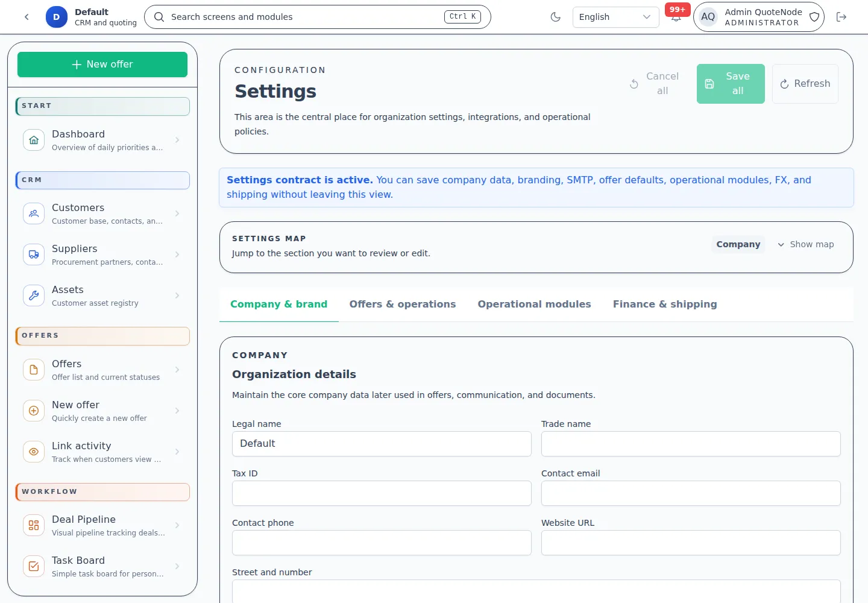Click the Task Board checkmark icon

pos(34,566)
